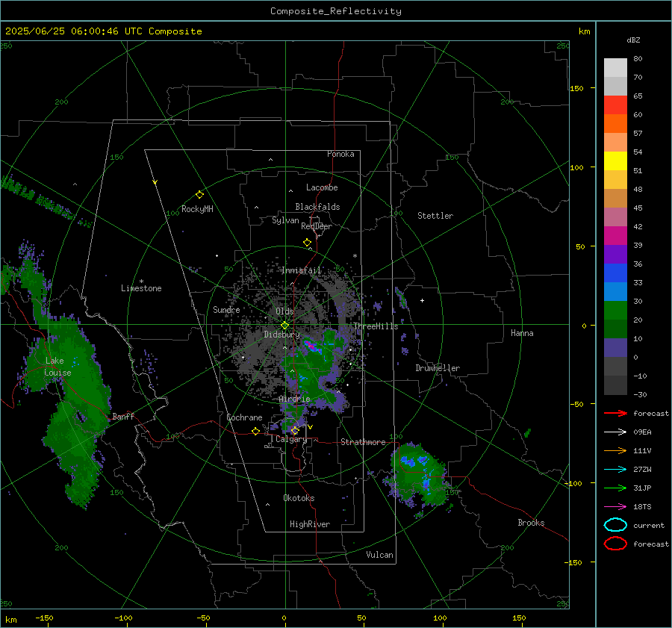
Task: Select the orange 60 dBZ color swatch
Action: click(615, 124)
